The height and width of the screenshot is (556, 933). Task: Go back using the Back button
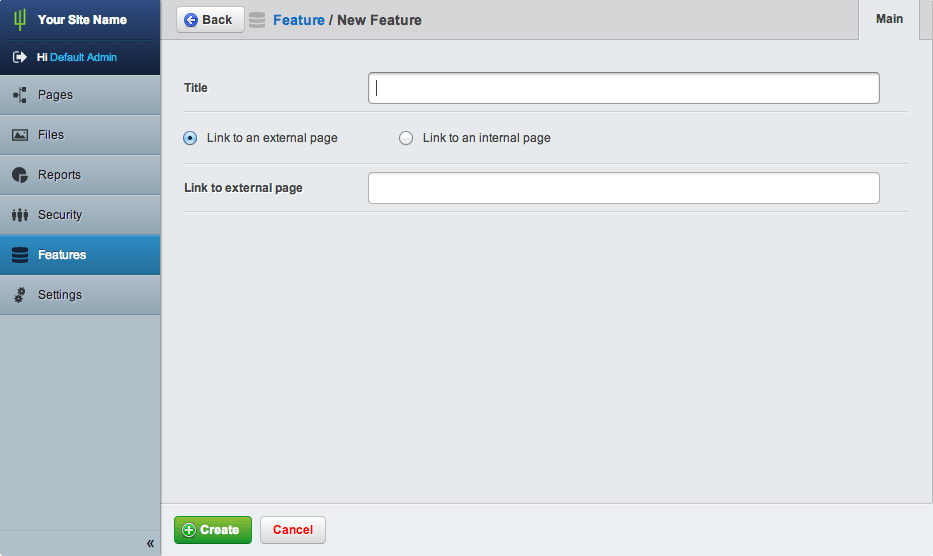pyautogui.click(x=210, y=20)
